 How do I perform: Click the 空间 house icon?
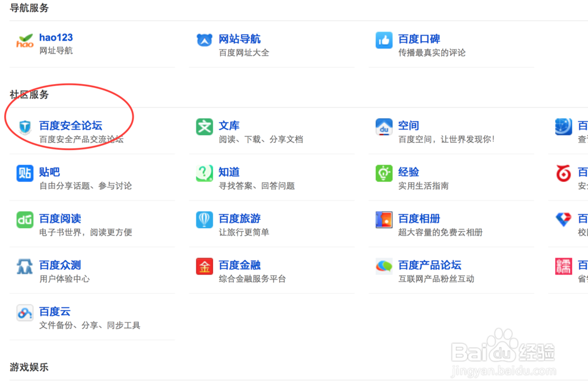click(x=384, y=127)
